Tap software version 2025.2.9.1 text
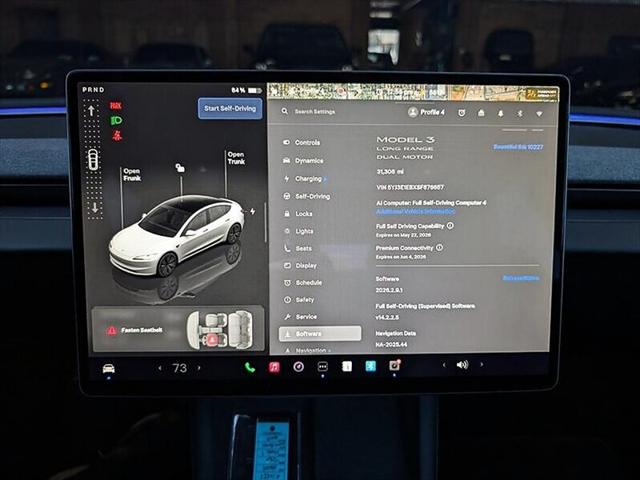The height and width of the screenshot is (480, 640). point(389,290)
